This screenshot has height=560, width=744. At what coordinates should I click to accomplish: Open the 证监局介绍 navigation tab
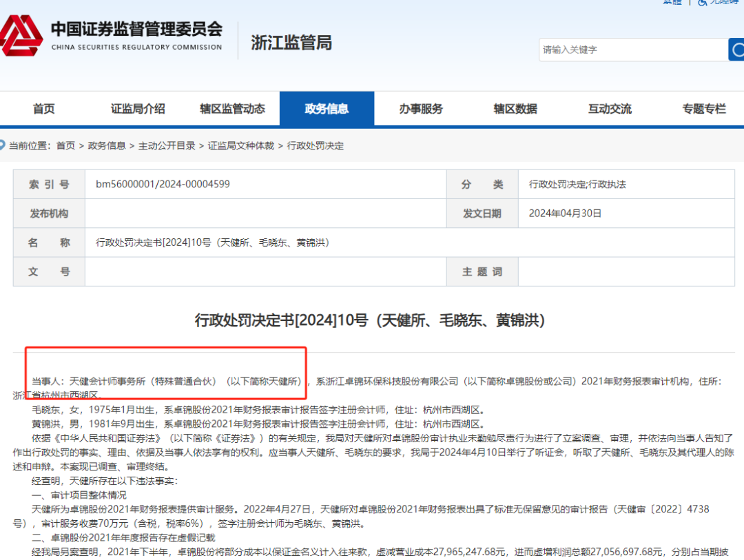138,109
